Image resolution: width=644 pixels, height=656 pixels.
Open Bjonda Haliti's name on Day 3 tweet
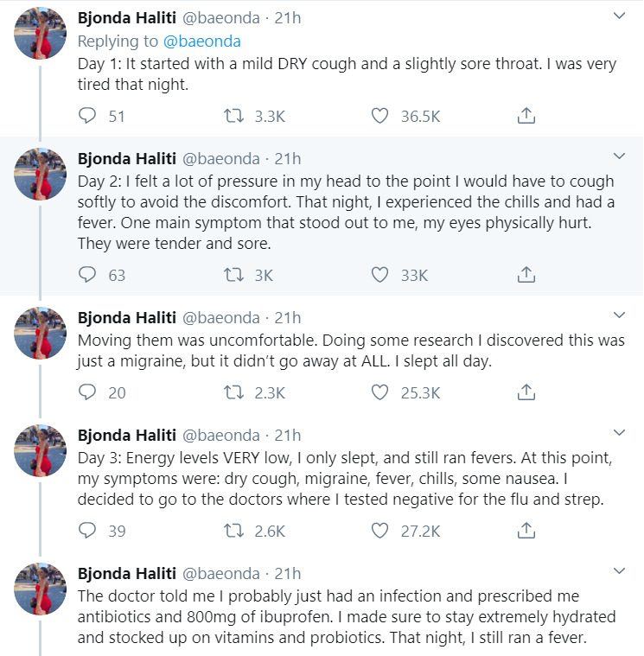(127, 435)
